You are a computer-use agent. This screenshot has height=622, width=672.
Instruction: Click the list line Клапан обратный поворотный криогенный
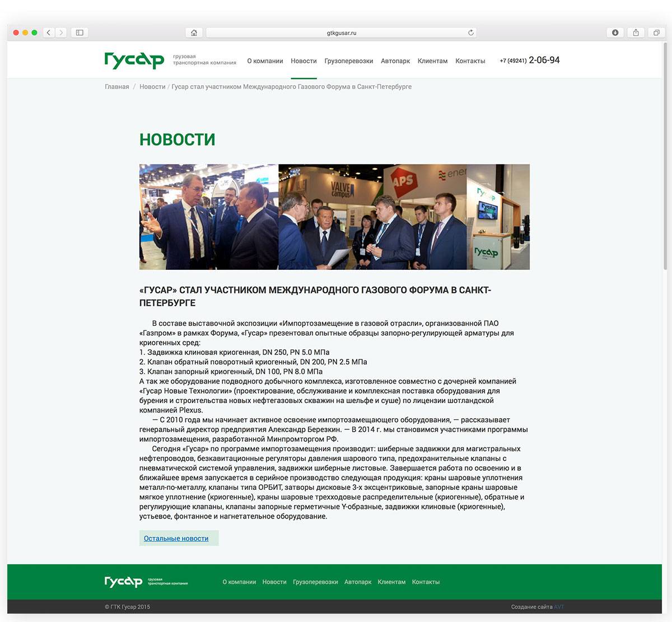[253, 362]
